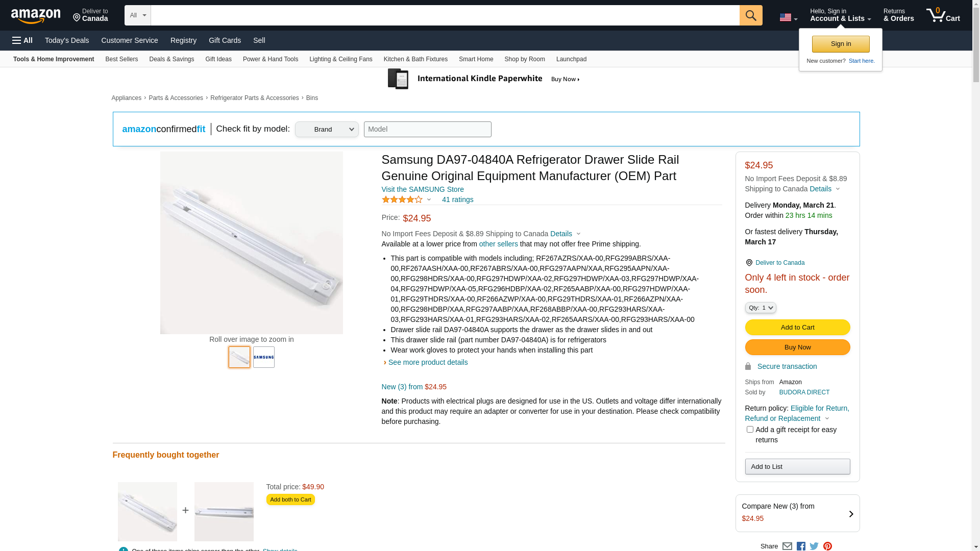Image resolution: width=980 pixels, height=551 pixels.
Task: Check the gift receipt checkbox
Action: pyautogui.click(x=750, y=430)
